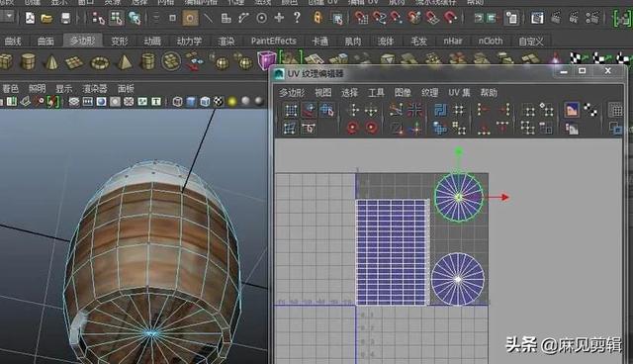Screen dimensions: 633x364
Task: Create polygon pyramid from shelf
Action: [125, 62]
